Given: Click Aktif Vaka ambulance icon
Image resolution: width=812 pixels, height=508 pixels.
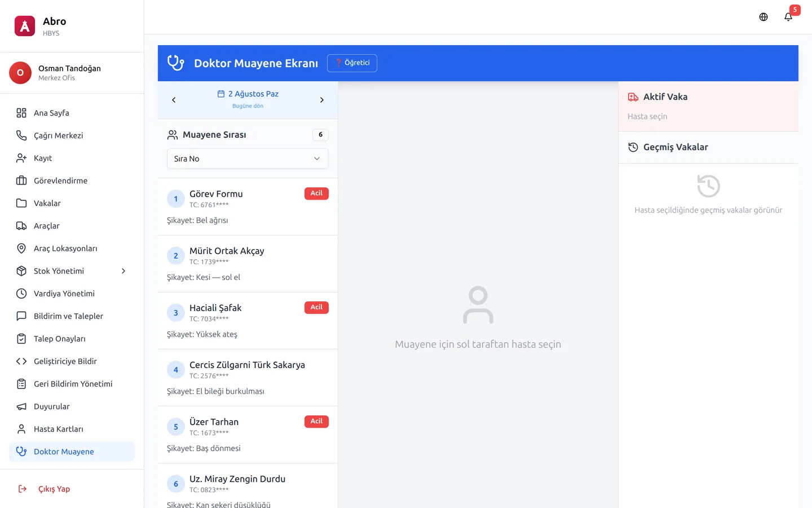Looking at the screenshot, I should (x=633, y=97).
